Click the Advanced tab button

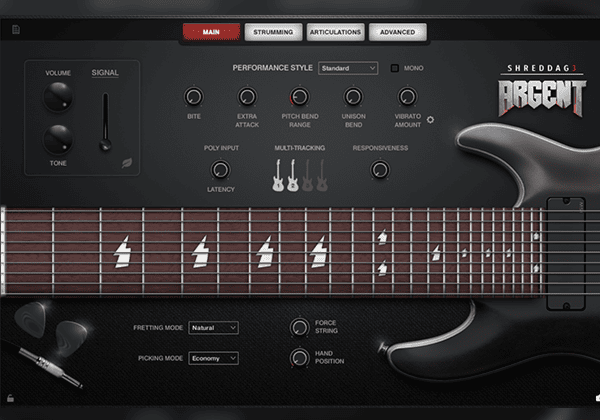click(397, 32)
